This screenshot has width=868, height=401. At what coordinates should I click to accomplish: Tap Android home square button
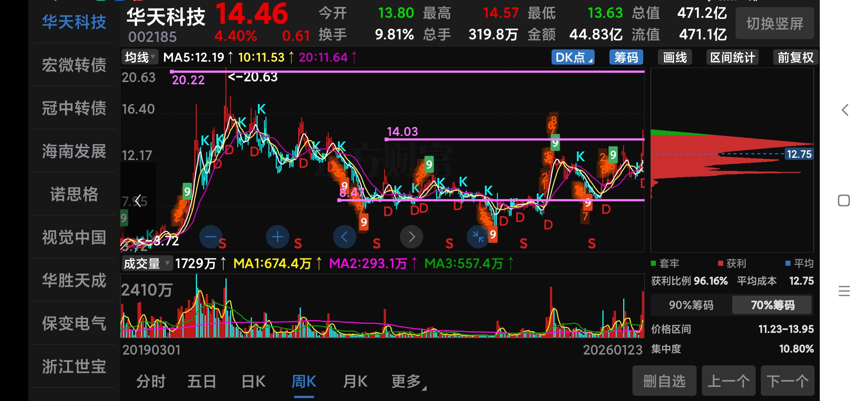[844, 200]
